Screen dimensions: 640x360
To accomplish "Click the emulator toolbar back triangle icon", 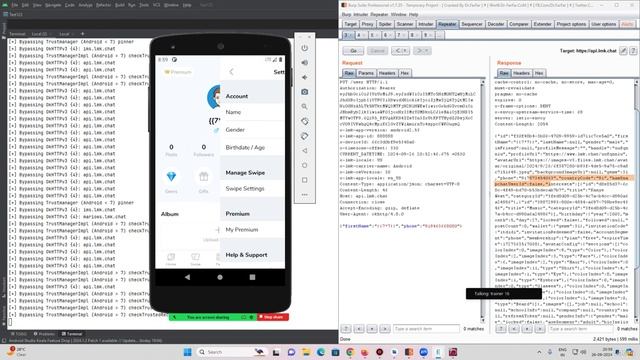I will tap(304, 151).
